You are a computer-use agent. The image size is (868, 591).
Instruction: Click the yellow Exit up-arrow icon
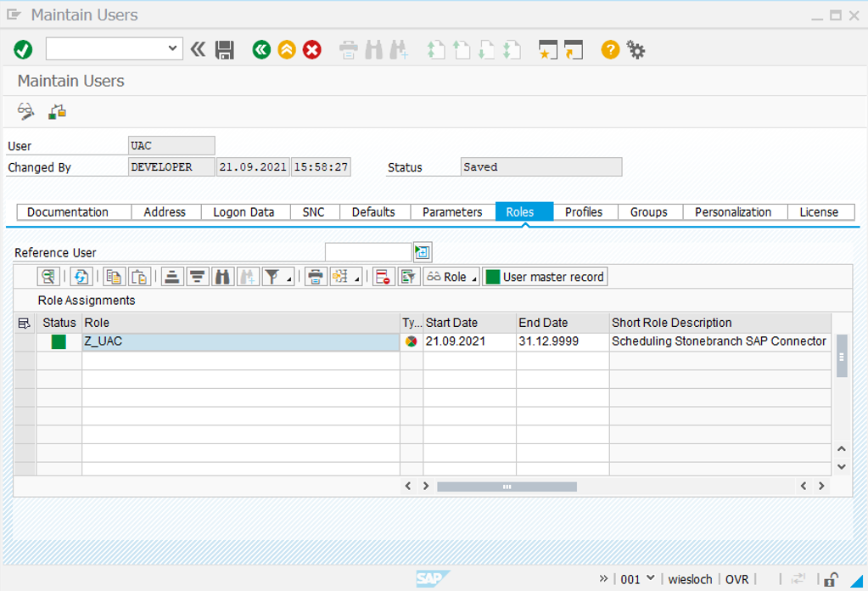[287, 50]
